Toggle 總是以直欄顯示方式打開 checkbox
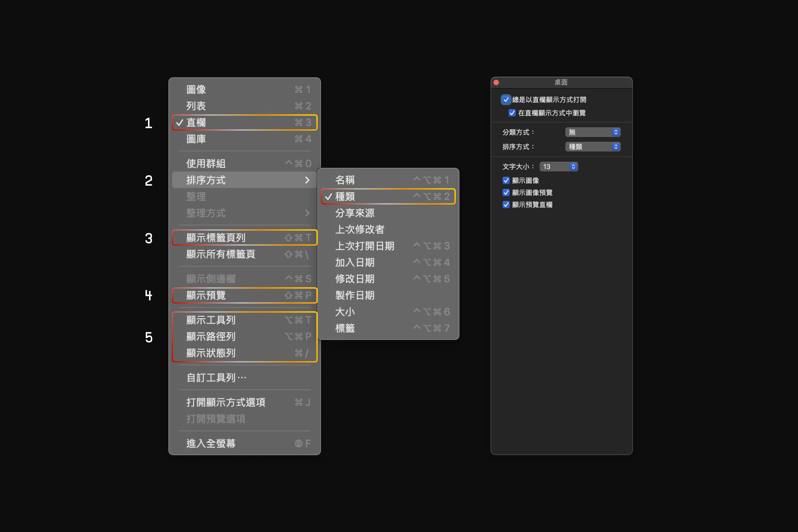 [506, 100]
